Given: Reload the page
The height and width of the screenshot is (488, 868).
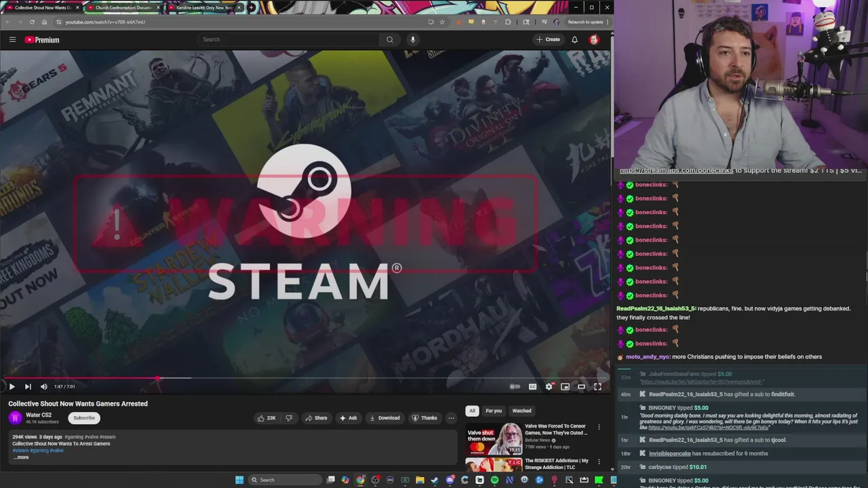Looking at the screenshot, I should (x=32, y=22).
